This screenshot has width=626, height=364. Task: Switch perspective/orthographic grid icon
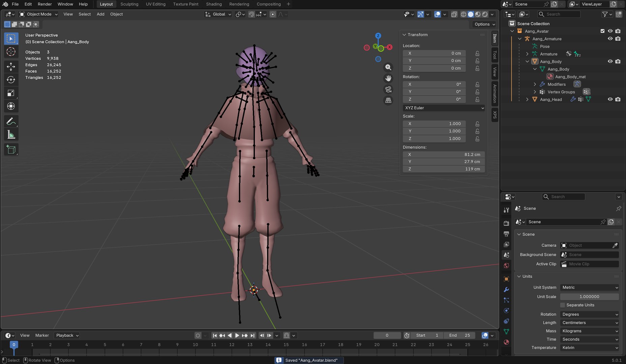[388, 100]
